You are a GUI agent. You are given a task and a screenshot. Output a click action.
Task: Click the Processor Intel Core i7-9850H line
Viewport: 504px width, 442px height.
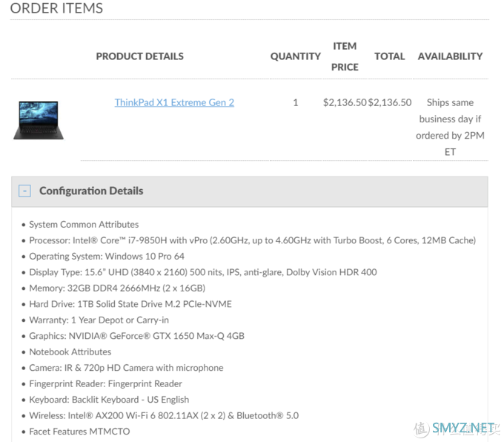tap(252, 240)
